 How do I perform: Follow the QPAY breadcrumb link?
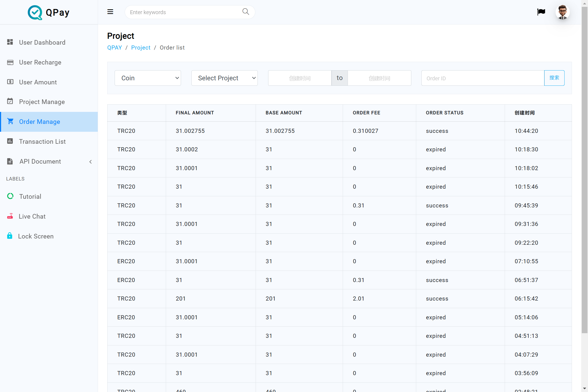coord(115,48)
